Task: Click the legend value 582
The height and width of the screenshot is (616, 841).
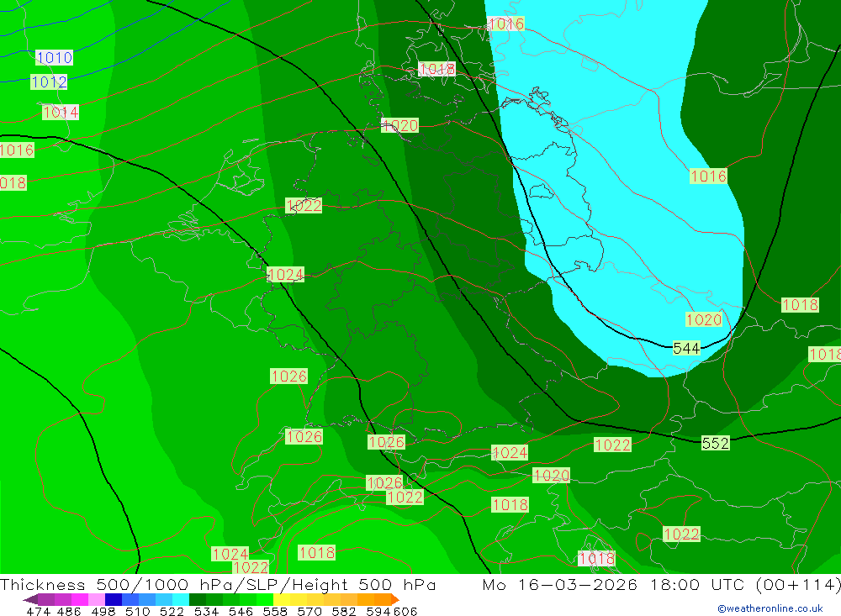Action: [x=343, y=611]
